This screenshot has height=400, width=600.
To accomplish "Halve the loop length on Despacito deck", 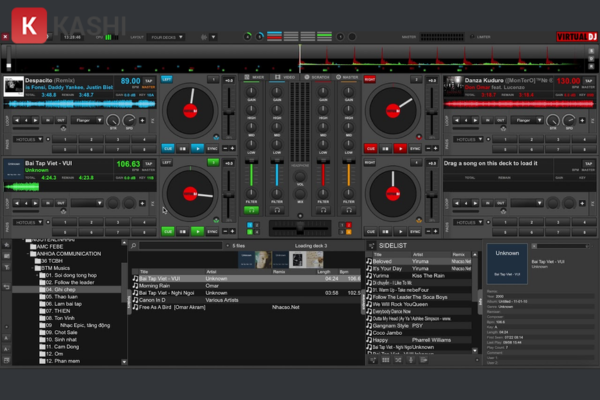I will tap(17, 120).
